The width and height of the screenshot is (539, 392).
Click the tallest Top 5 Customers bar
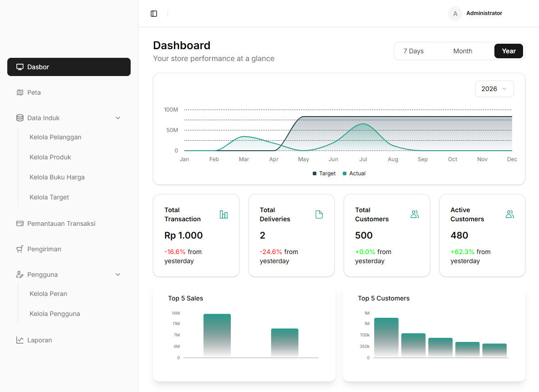point(386,337)
